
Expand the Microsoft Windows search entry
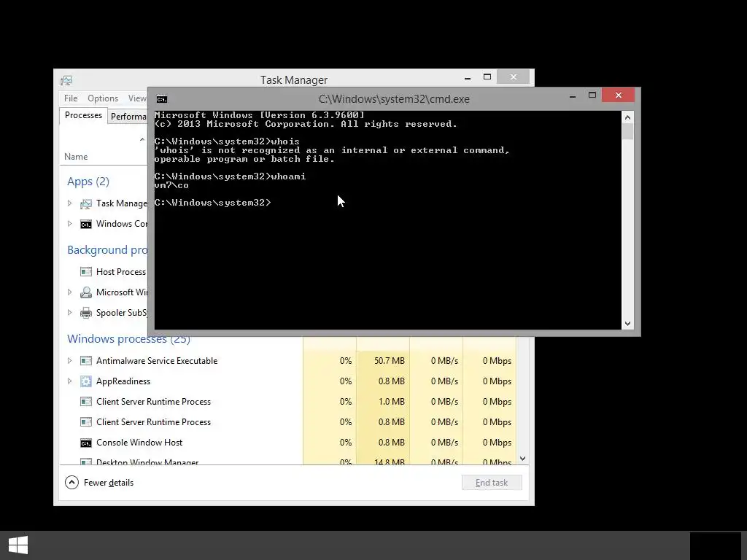click(x=69, y=292)
